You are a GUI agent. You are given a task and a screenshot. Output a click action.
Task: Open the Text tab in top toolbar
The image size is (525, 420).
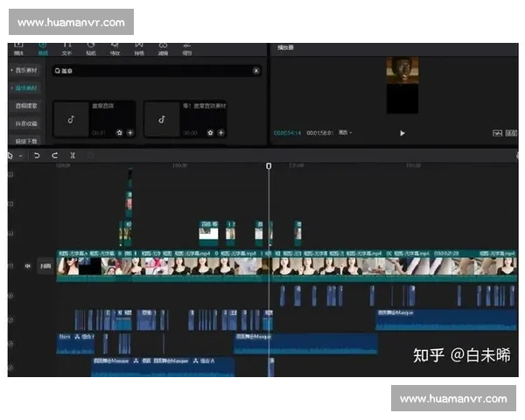coord(66,48)
